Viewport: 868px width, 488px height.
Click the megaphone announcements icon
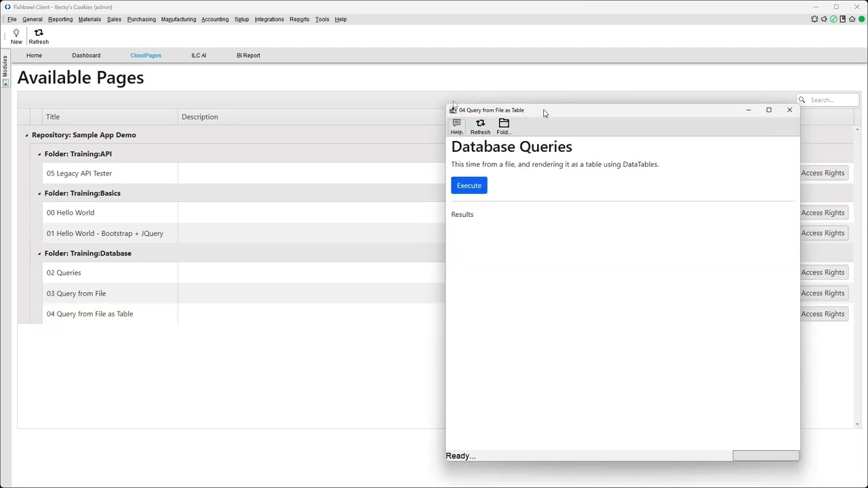point(824,19)
